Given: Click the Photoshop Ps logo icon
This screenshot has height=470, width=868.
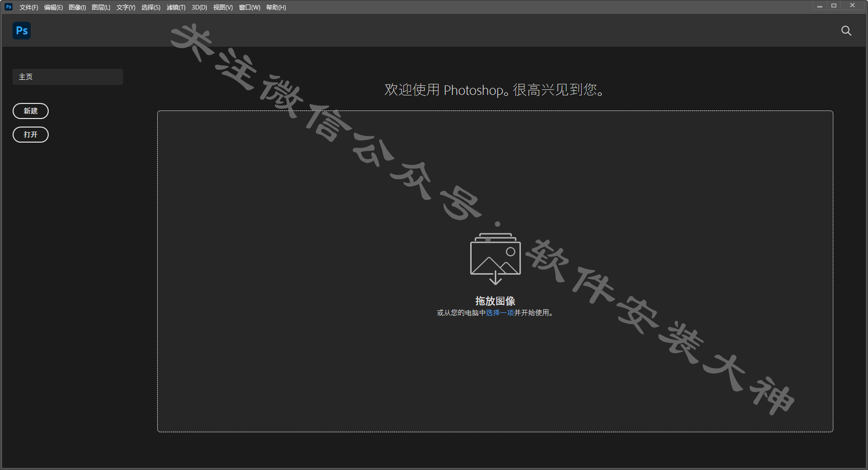Looking at the screenshot, I should 22,31.
